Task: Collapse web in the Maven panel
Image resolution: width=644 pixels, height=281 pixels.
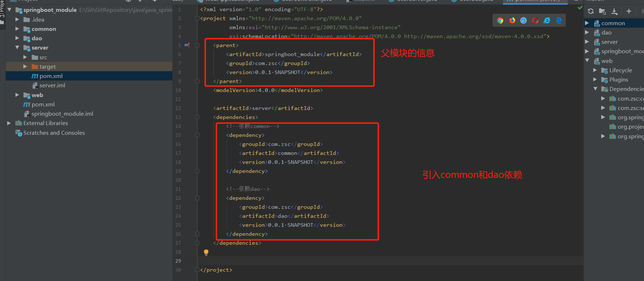Action: click(x=587, y=61)
